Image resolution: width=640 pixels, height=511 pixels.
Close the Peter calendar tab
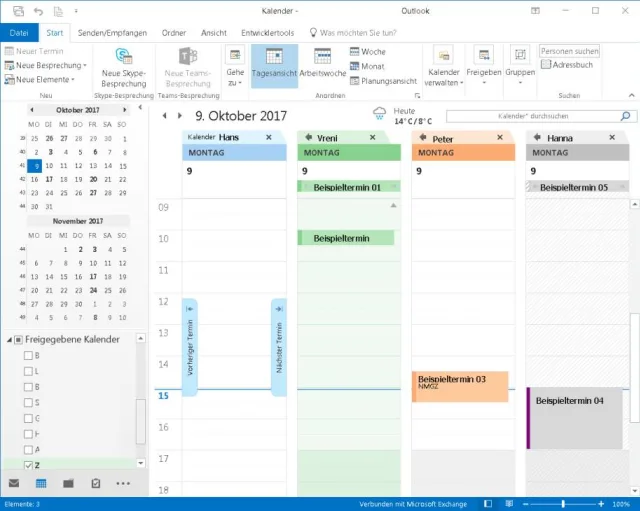500,138
